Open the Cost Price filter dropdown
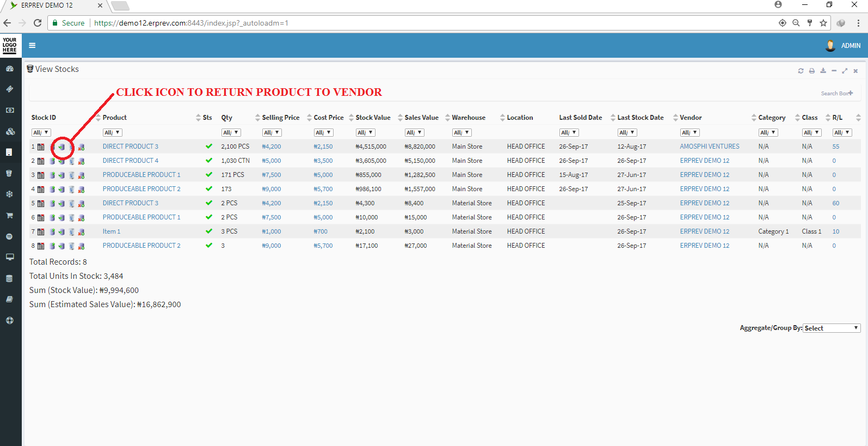The image size is (868, 446). point(323,132)
